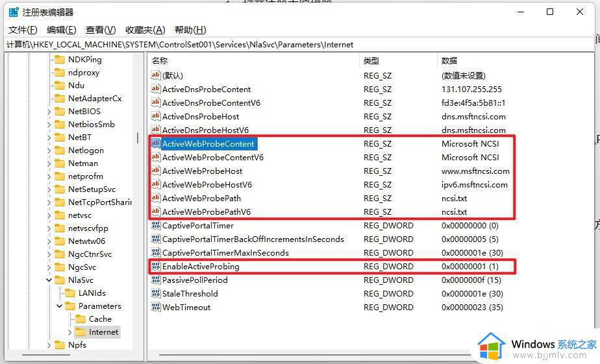Open the 文件(F) menu

coord(23,30)
